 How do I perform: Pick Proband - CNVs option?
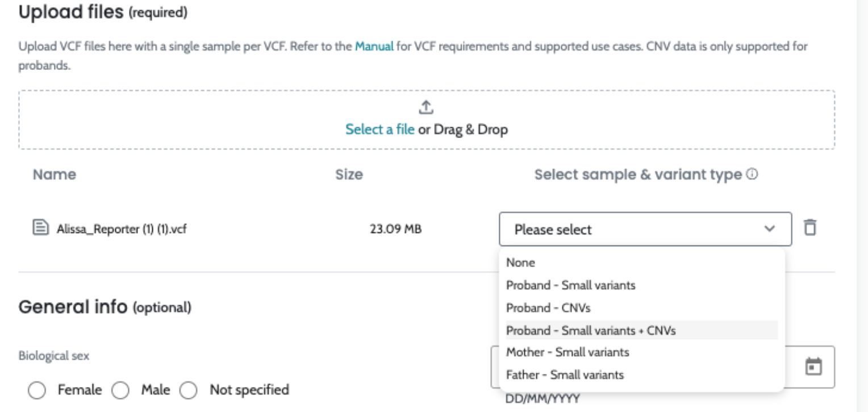click(x=548, y=308)
